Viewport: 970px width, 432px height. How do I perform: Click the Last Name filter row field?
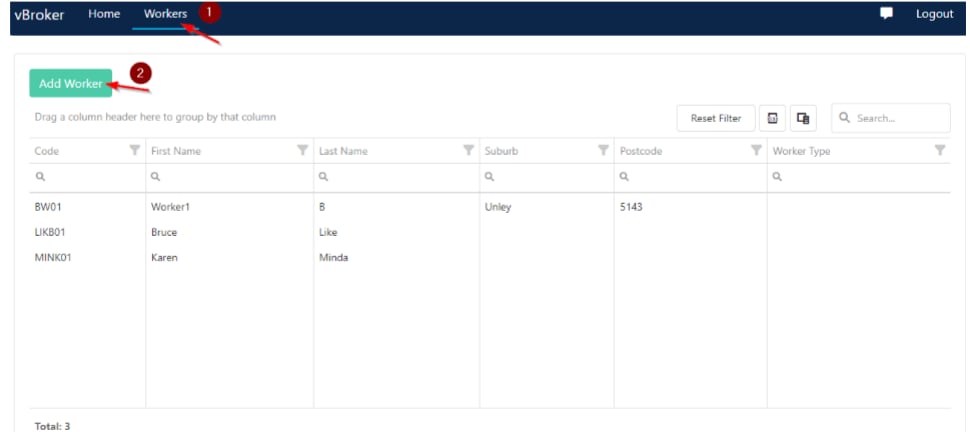click(397, 177)
